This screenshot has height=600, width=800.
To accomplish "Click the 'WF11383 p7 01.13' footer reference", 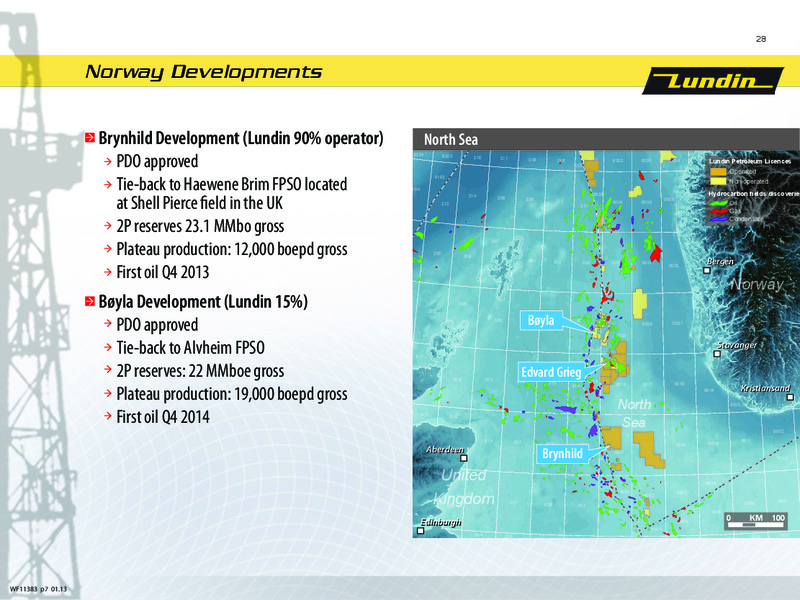I will pos(38,589).
